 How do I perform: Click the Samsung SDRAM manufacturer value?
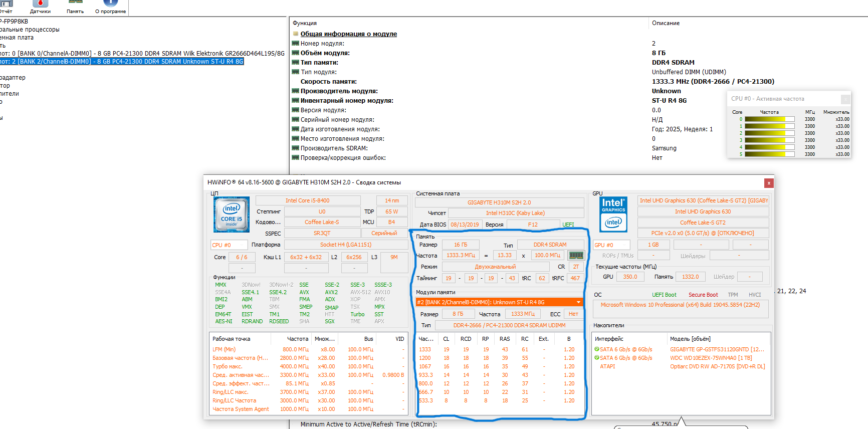[664, 148]
